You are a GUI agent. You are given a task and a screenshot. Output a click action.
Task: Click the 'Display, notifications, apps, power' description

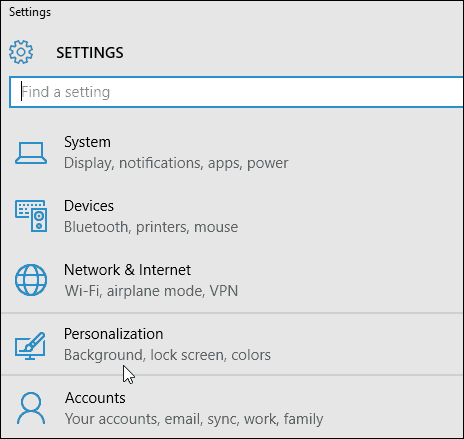pyautogui.click(x=176, y=163)
